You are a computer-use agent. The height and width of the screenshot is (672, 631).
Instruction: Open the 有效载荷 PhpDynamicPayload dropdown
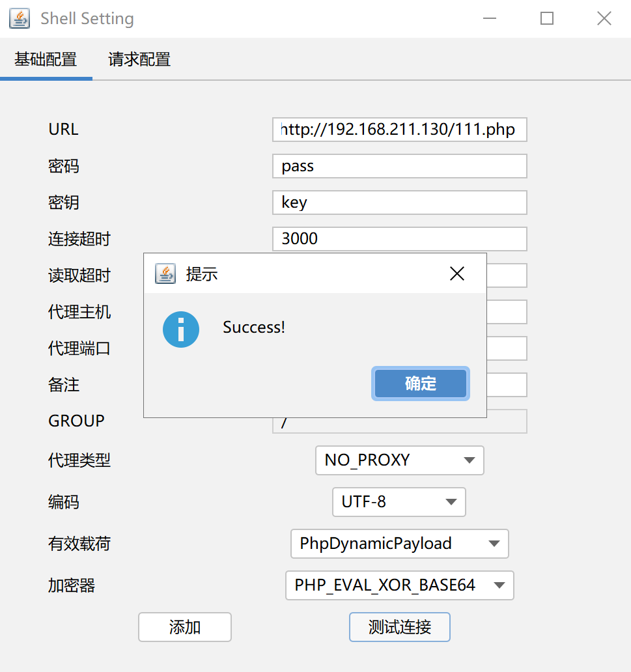(x=399, y=544)
